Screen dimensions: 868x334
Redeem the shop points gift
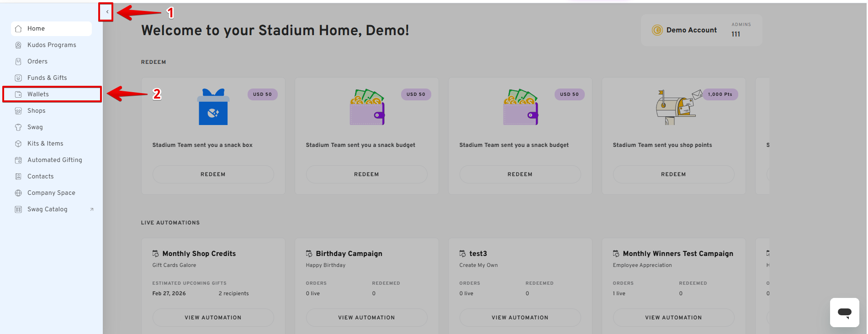pos(673,174)
